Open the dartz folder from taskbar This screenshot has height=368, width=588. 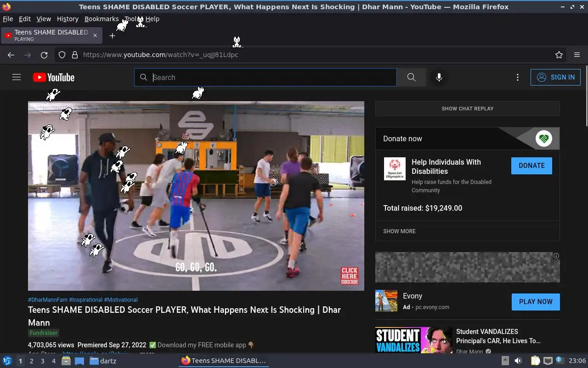click(103, 361)
